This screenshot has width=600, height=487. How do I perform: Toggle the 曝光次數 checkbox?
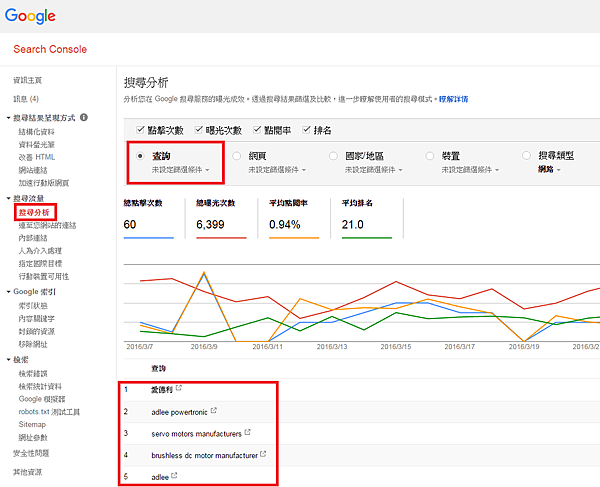tap(199, 130)
